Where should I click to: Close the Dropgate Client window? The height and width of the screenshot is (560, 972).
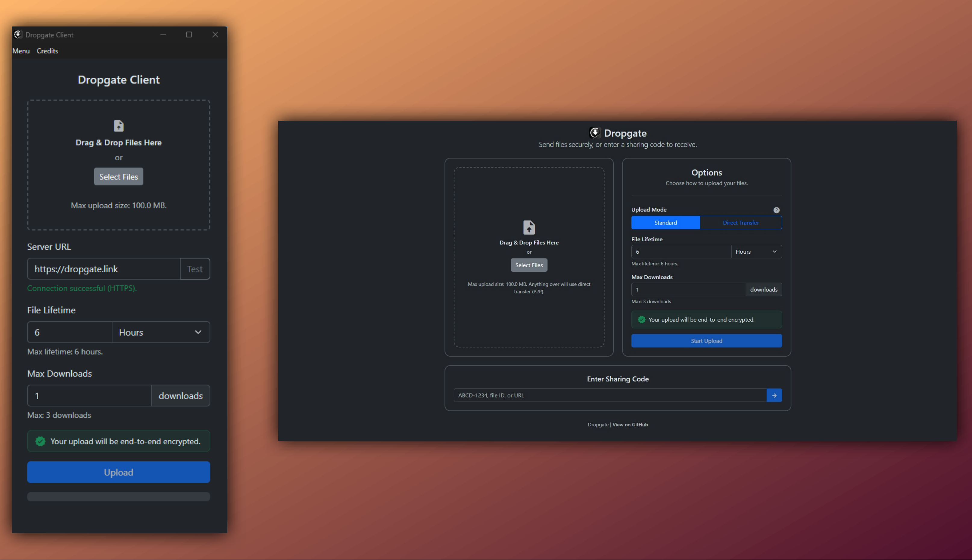coord(216,35)
